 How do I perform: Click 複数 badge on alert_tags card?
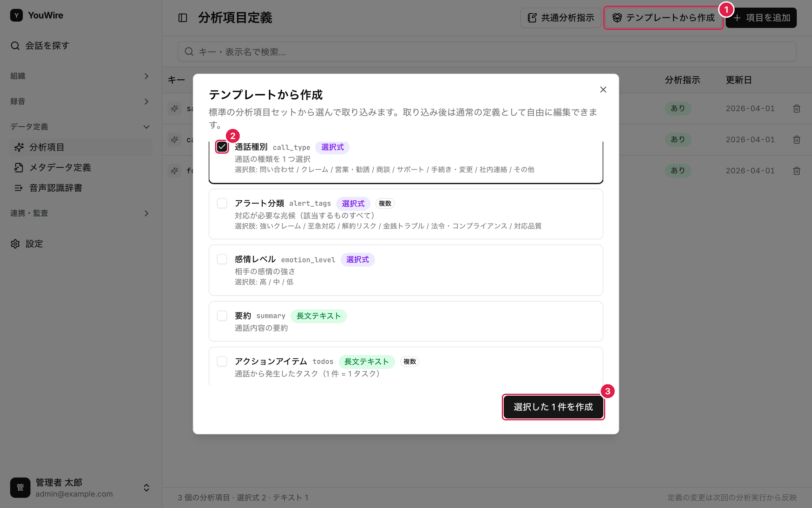pos(385,204)
